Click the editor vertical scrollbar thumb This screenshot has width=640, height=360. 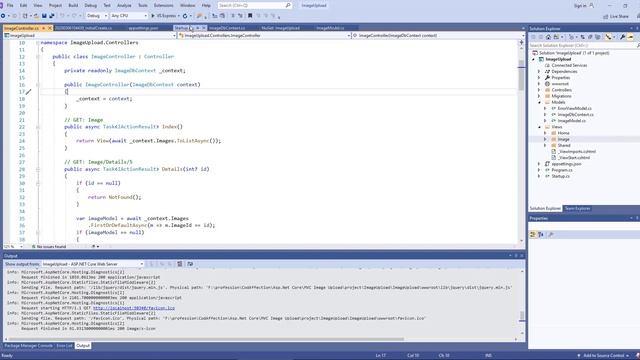[x=521, y=76]
